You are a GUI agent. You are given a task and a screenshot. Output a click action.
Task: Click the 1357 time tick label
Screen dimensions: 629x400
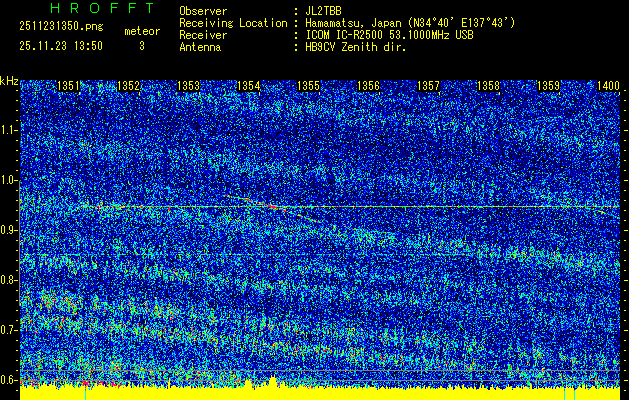coord(429,87)
